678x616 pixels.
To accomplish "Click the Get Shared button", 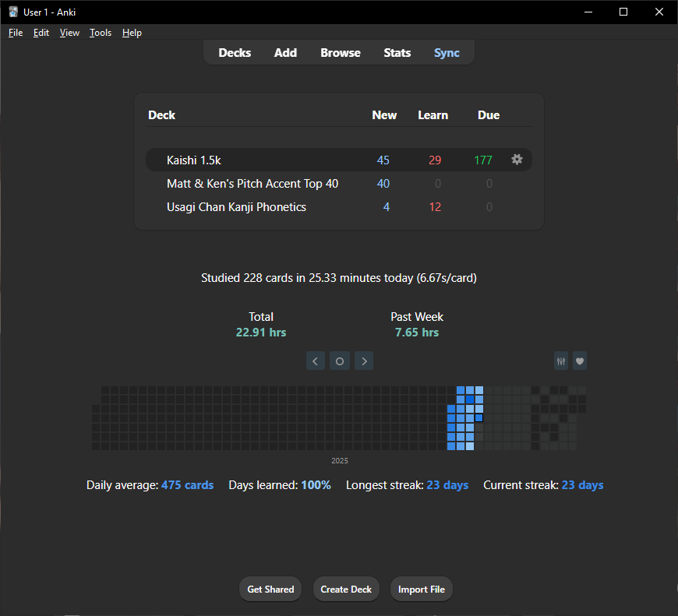I will tap(270, 590).
